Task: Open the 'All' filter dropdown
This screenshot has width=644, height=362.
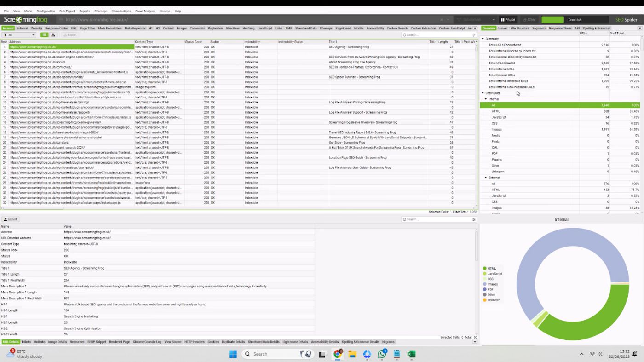Action: 19,35
